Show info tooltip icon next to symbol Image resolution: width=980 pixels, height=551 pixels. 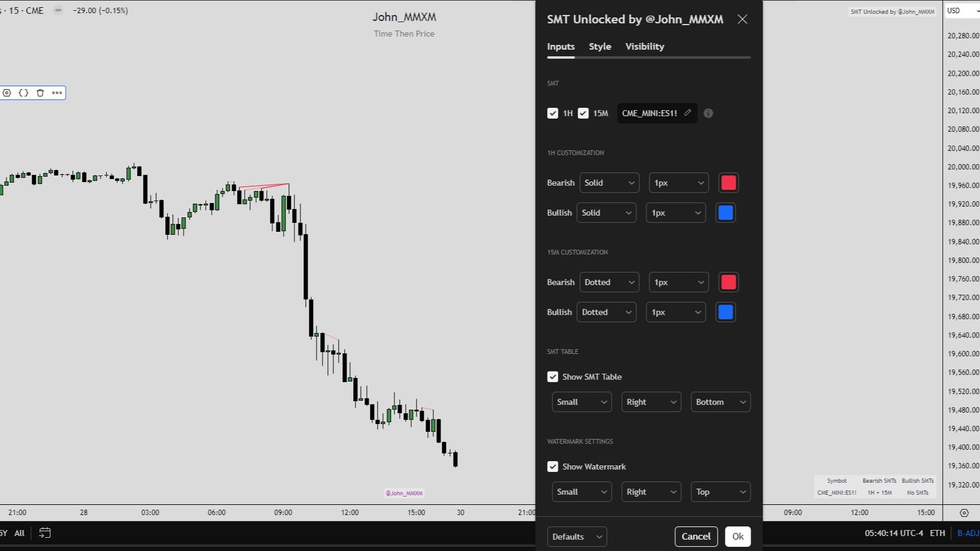tap(708, 113)
